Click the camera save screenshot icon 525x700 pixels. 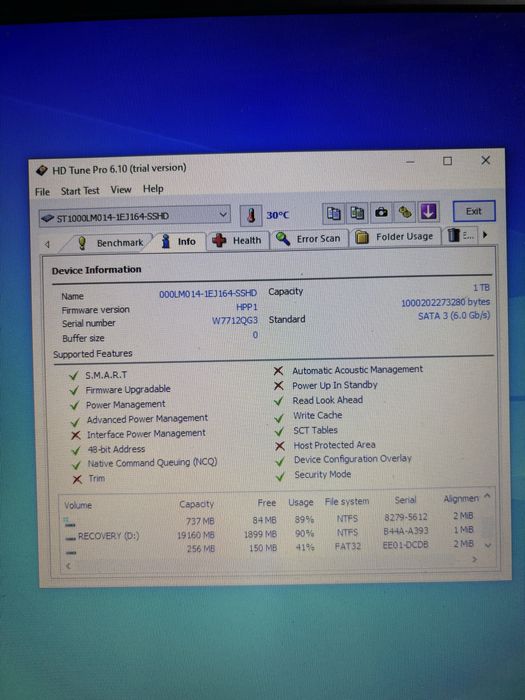(x=381, y=212)
